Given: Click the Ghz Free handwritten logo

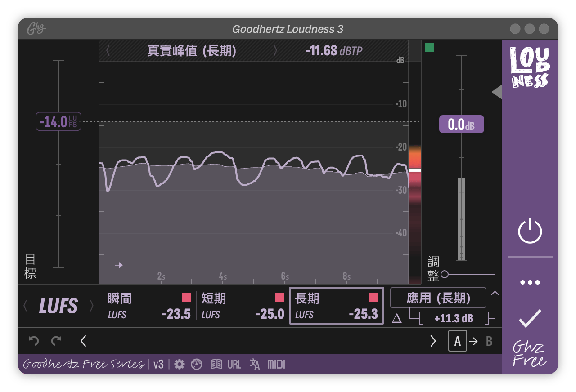Looking at the screenshot, I should click(530, 354).
